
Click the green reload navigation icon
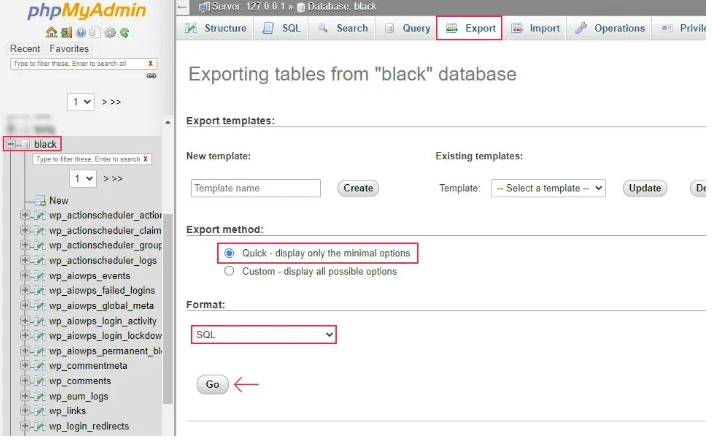click(x=123, y=32)
